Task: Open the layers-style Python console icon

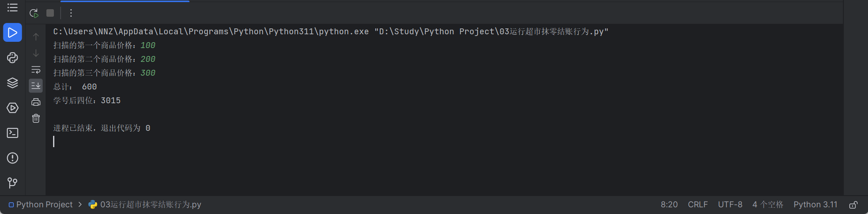Action: 13,83
